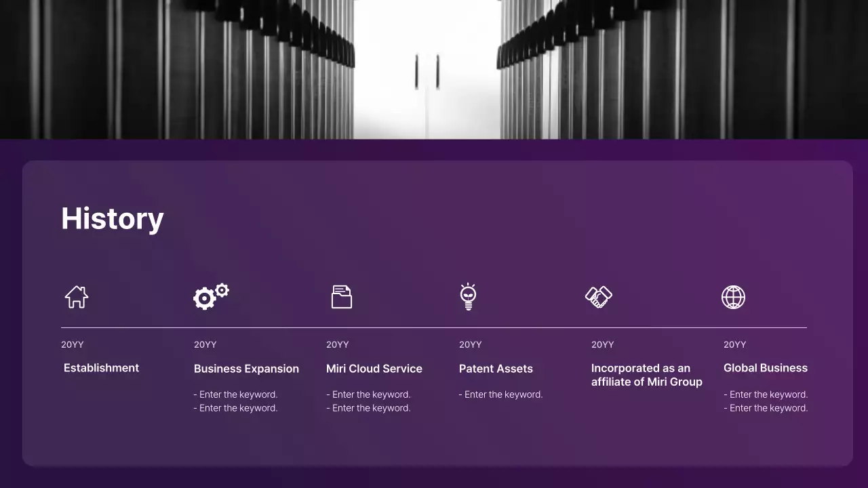Screen dimensions: 868x488
Task: Click the Establishment milestone label
Action: [101, 367]
